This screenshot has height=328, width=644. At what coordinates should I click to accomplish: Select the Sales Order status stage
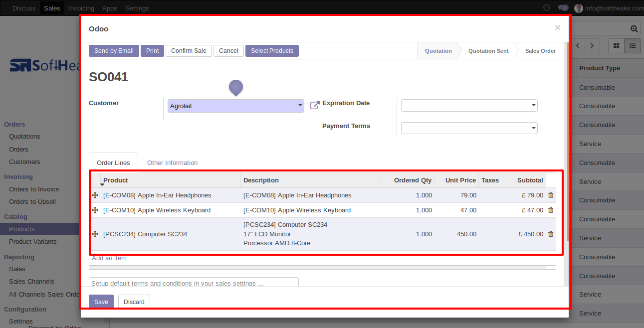click(x=540, y=51)
